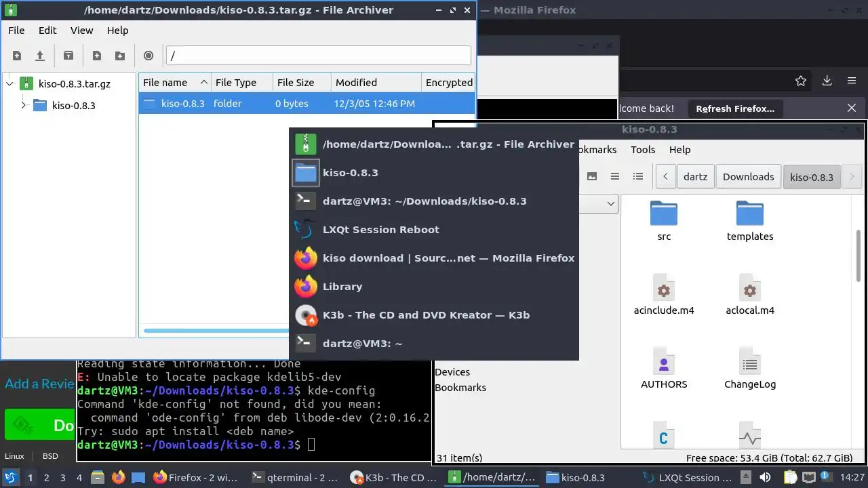Select the aclocal.m4 file
Image resolution: width=868 pixels, height=488 pixels.
click(750, 295)
